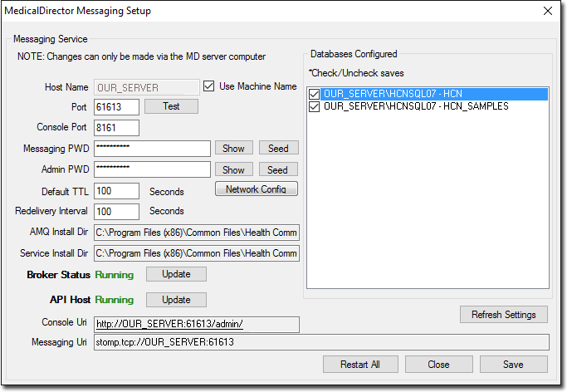Seed the Admin PWD
The image size is (567, 392).
tap(278, 169)
